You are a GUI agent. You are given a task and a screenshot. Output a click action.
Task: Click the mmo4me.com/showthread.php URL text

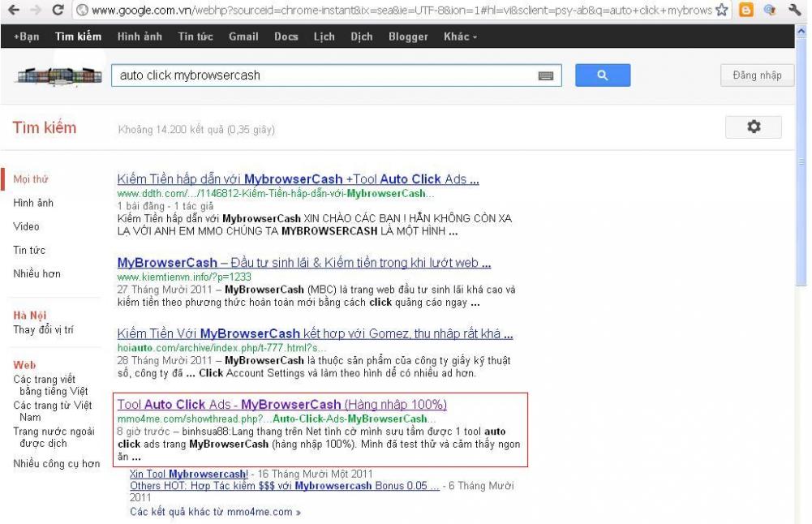pos(276,419)
